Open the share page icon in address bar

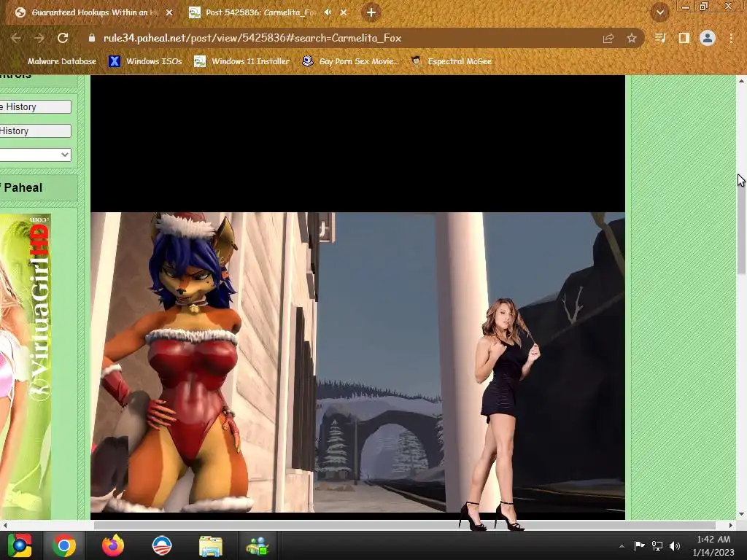608,38
